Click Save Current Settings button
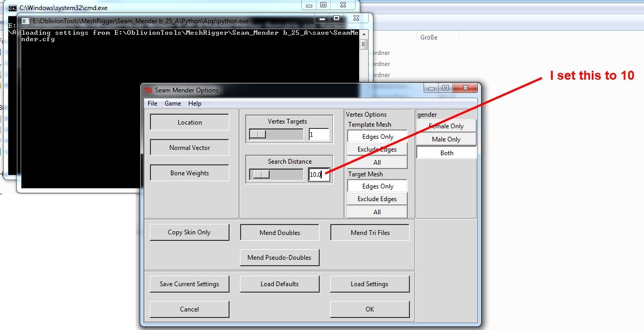 [x=189, y=284]
